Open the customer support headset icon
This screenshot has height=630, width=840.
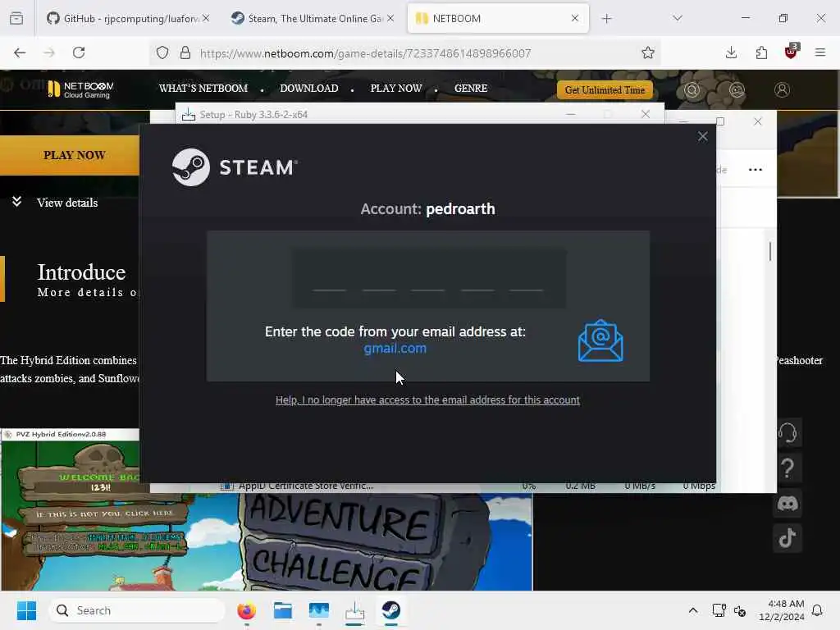[787, 432]
